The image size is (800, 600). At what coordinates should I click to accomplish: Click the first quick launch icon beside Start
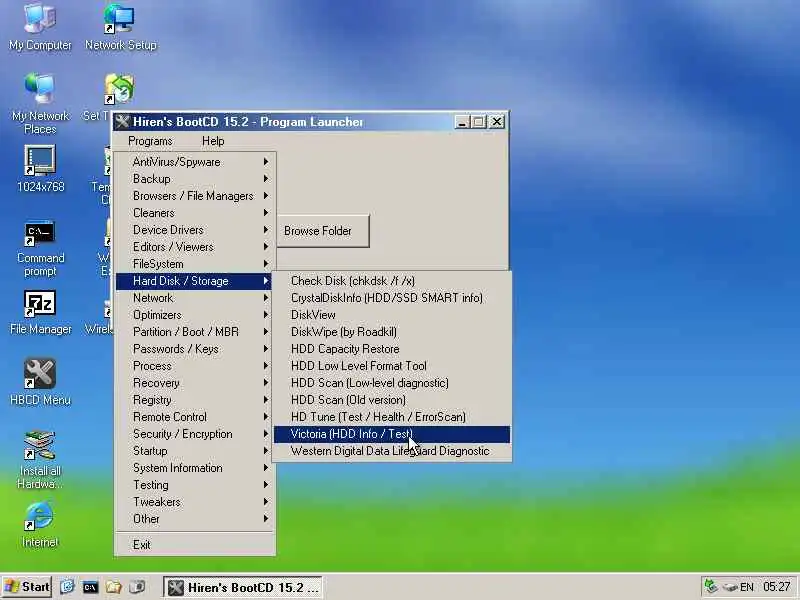[67, 587]
